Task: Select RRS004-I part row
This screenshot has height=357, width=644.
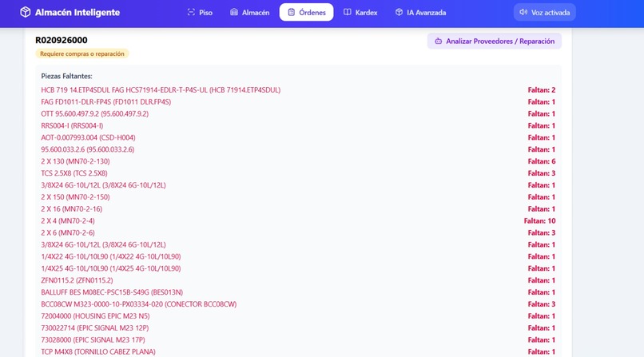Action: click(298, 125)
